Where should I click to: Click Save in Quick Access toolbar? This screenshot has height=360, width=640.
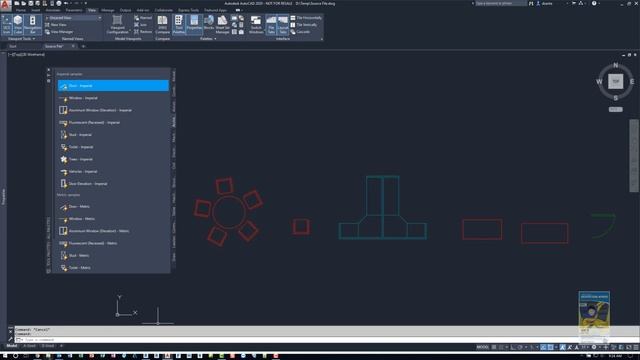tap(31, 3)
